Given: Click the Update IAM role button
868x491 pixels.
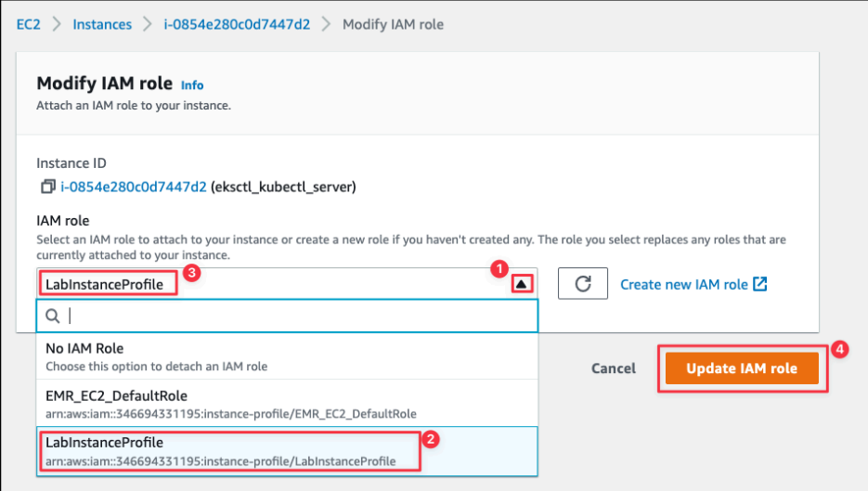Looking at the screenshot, I should coord(742,368).
